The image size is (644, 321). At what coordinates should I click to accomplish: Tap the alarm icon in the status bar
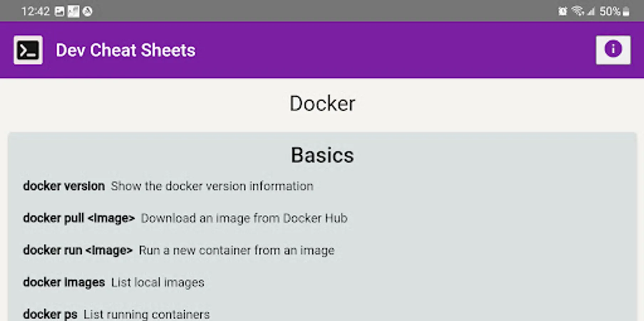coord(562,11)
